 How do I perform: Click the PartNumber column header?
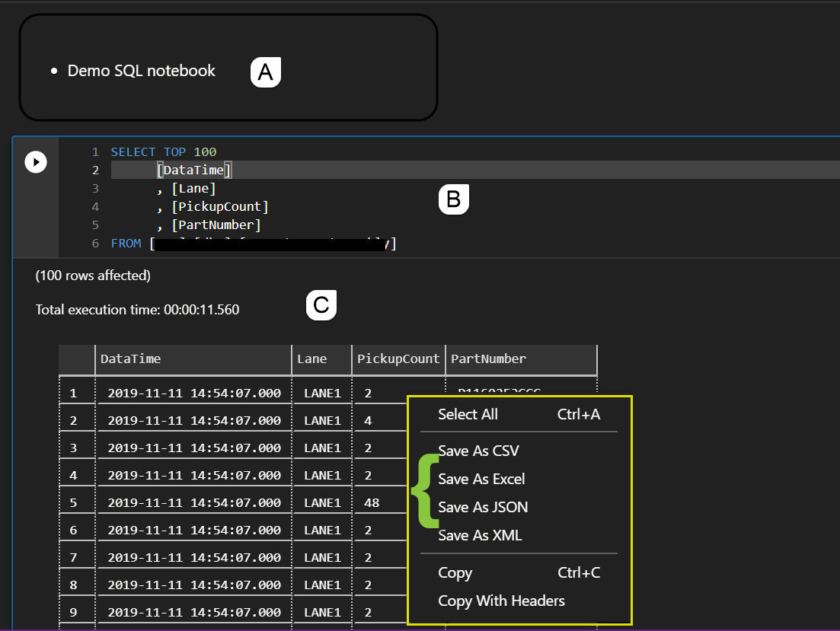point(488,359)
